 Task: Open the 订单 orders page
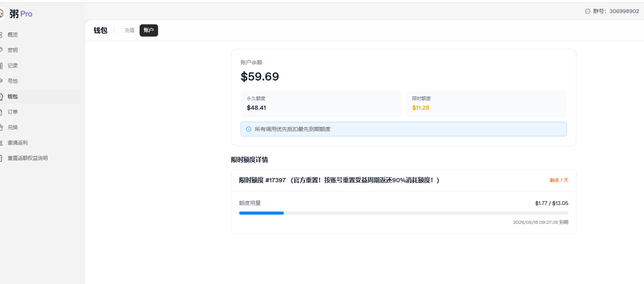coord(13,112)
